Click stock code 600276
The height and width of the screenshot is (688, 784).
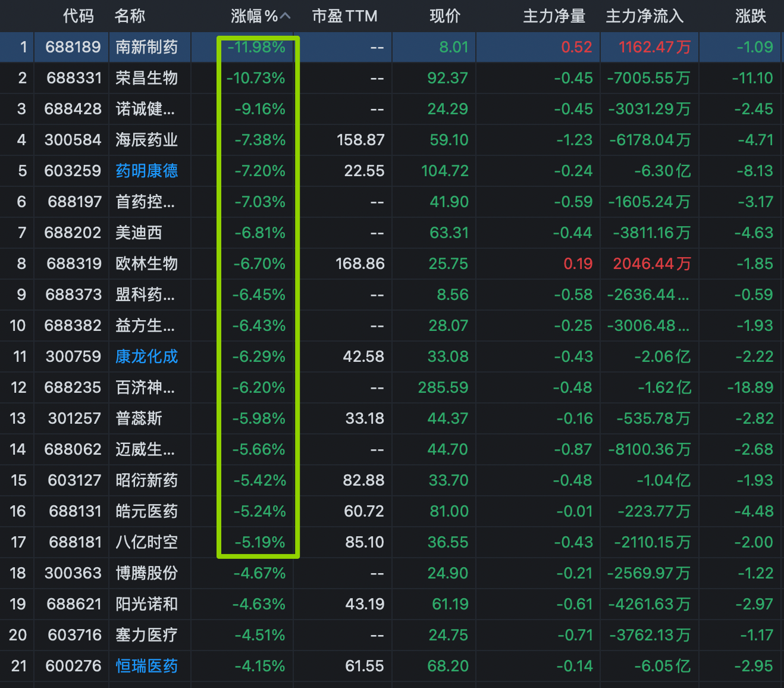point(74,666)
